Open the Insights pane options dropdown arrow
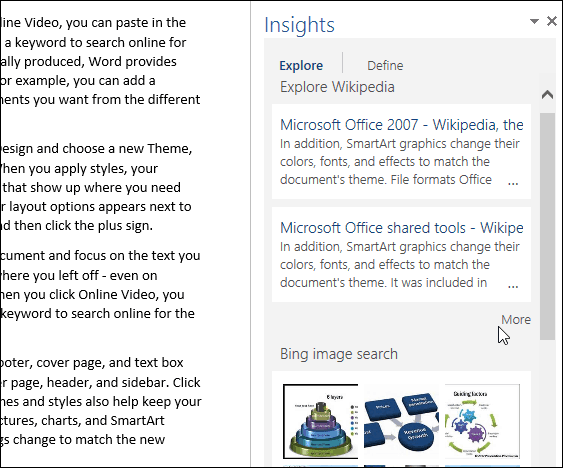This screenshot has height=468, width=563. click(x=534, y=21)
